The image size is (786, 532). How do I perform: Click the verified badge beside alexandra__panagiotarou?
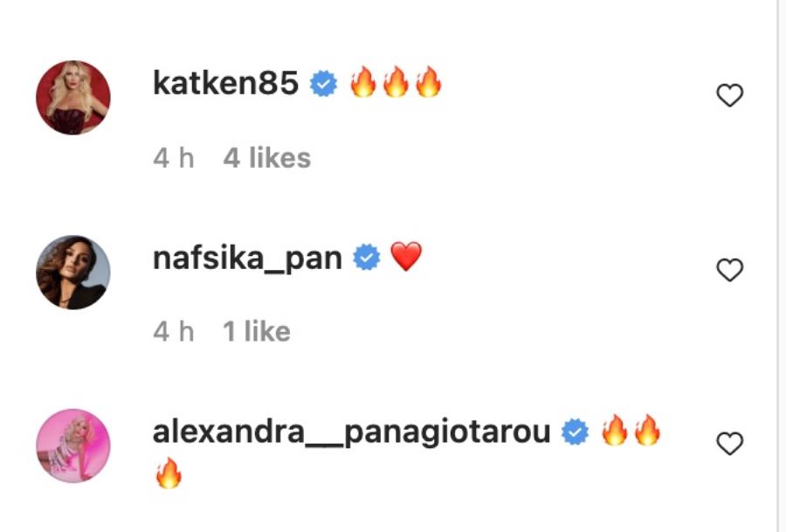[x=575, y=432]
